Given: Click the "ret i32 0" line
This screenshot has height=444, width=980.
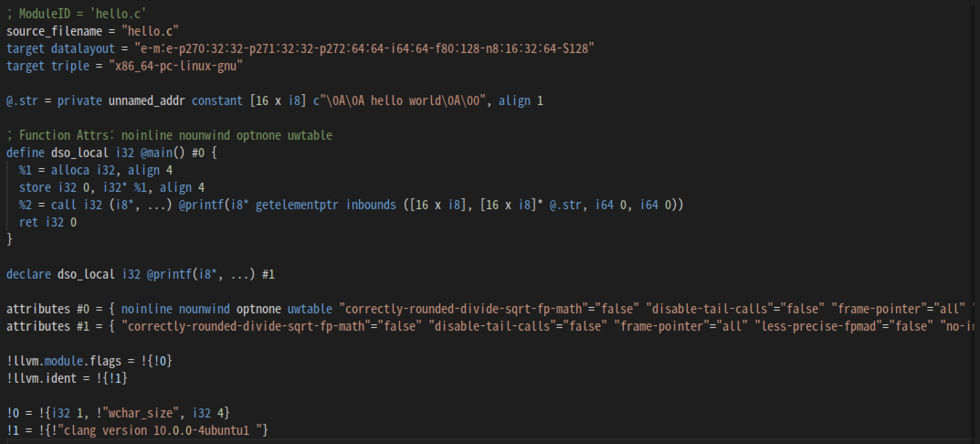Looking at the screenshot, I should pyautogui.click(x=48, y=222).
